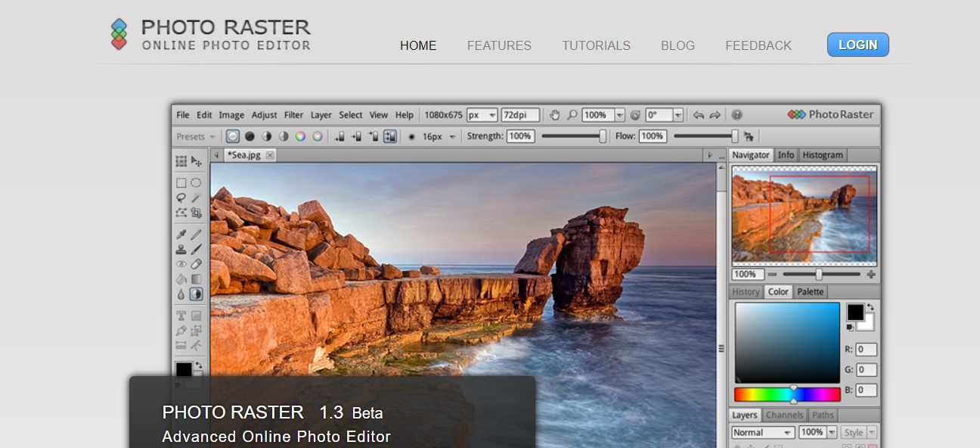Reset to default colors in Color panel
The image size is (980, 448).
tap(851, 327)
